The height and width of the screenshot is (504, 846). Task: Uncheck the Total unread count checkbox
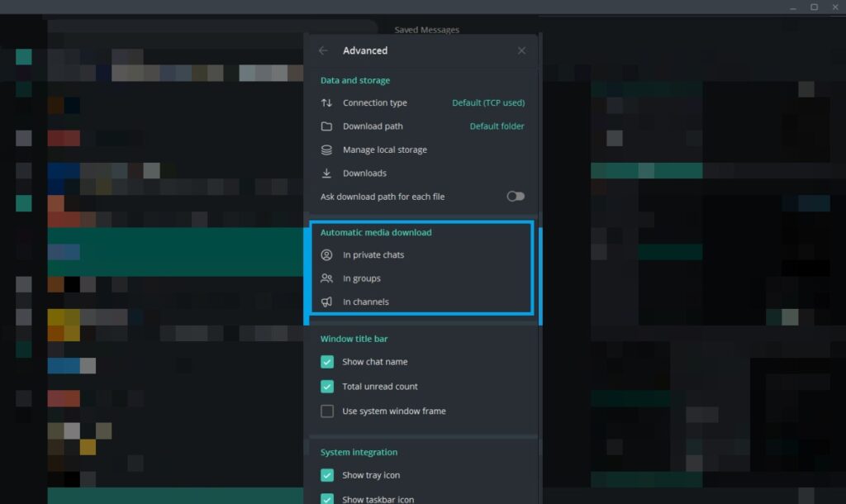point(327,387)
